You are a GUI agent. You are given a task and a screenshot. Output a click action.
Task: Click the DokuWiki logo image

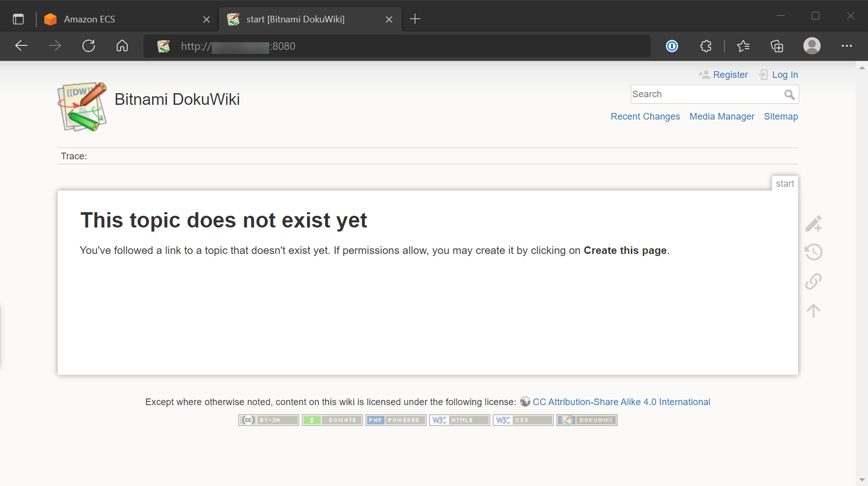coord(82,107)
